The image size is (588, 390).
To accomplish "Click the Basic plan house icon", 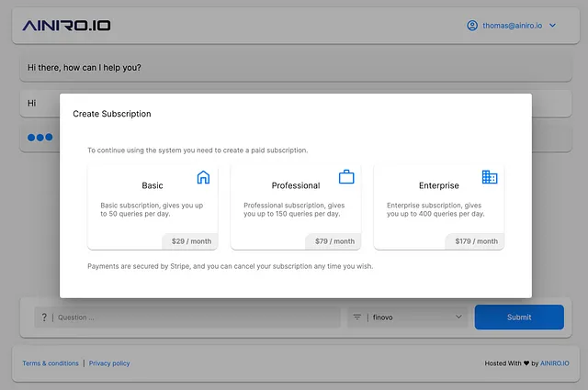I will [x=203, y=177].
